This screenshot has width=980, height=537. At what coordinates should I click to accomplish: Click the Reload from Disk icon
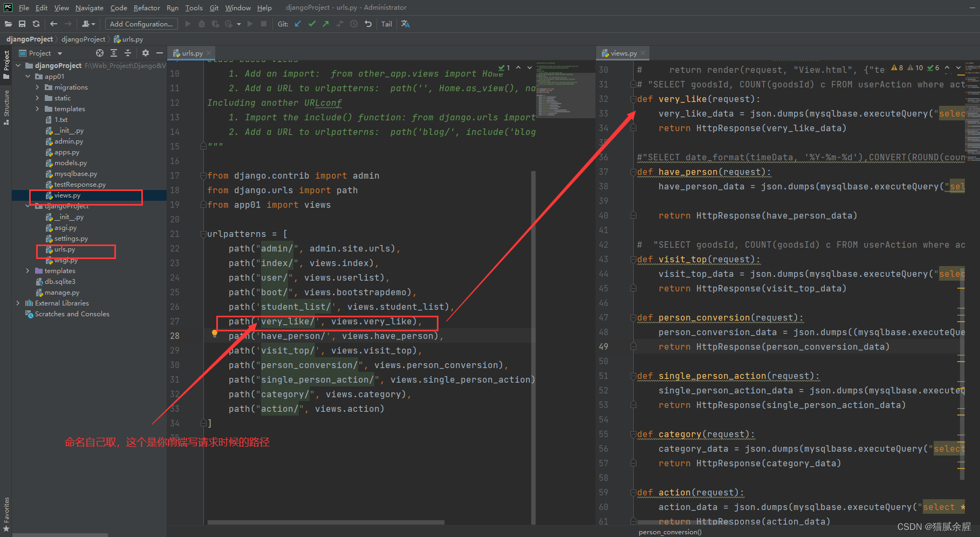36,24
